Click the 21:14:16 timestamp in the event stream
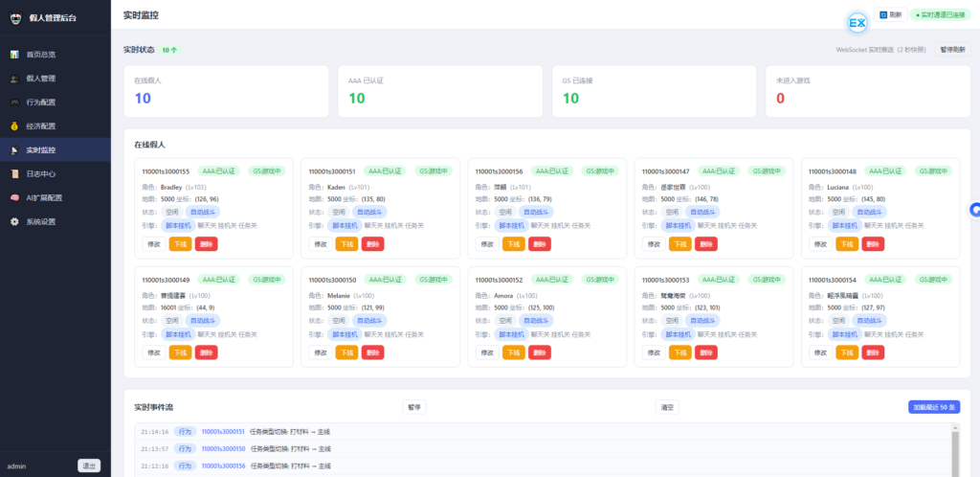 (x=154, y=431)
